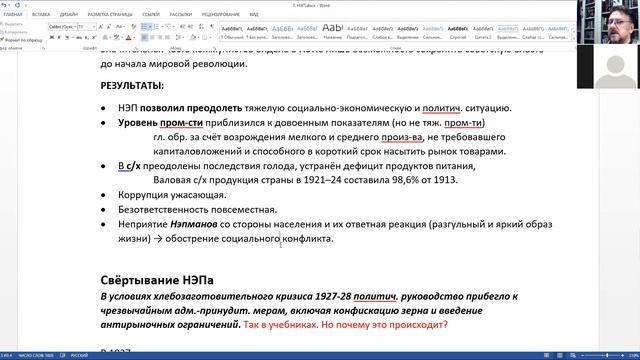640x360 pixels.
Task: Click the proofing check icon in status bar
Action: tap(62, 356)
